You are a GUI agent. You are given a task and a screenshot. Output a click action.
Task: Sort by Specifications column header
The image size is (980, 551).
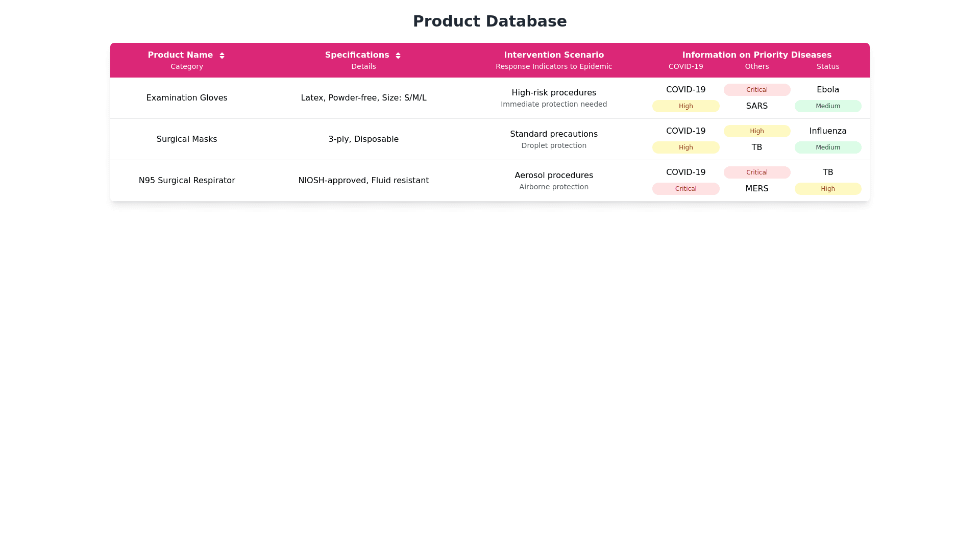pos(357,55)
